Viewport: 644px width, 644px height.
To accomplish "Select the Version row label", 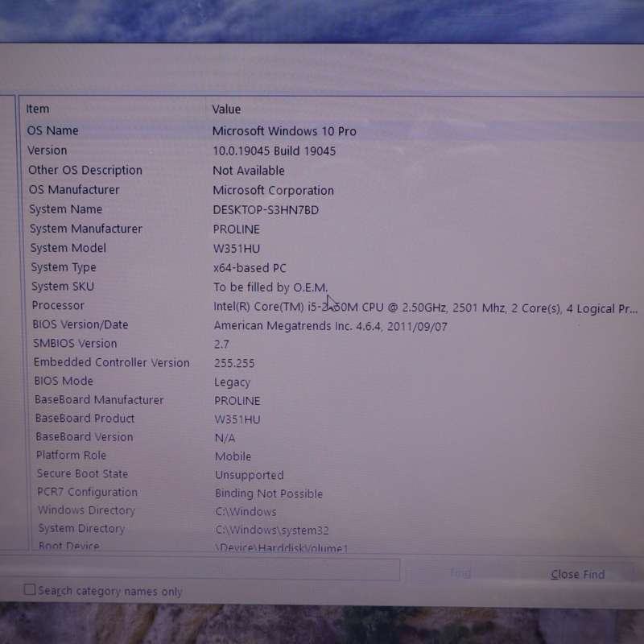I will 47,151.
